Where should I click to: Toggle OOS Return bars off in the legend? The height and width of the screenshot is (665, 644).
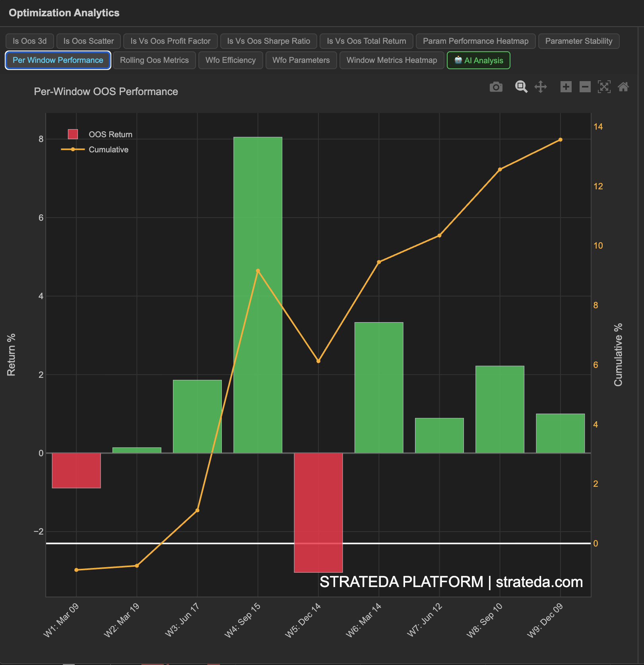[x=111, y=134]
